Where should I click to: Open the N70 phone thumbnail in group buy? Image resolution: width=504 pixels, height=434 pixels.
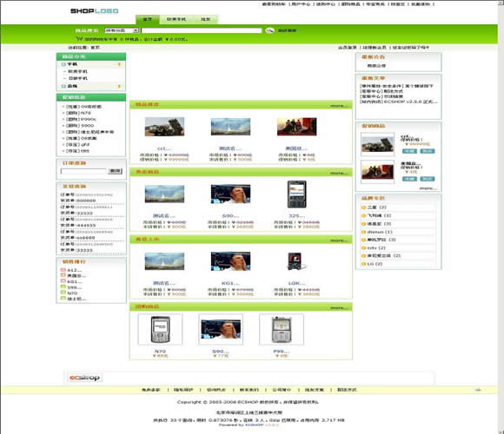(x=160, y=330)
